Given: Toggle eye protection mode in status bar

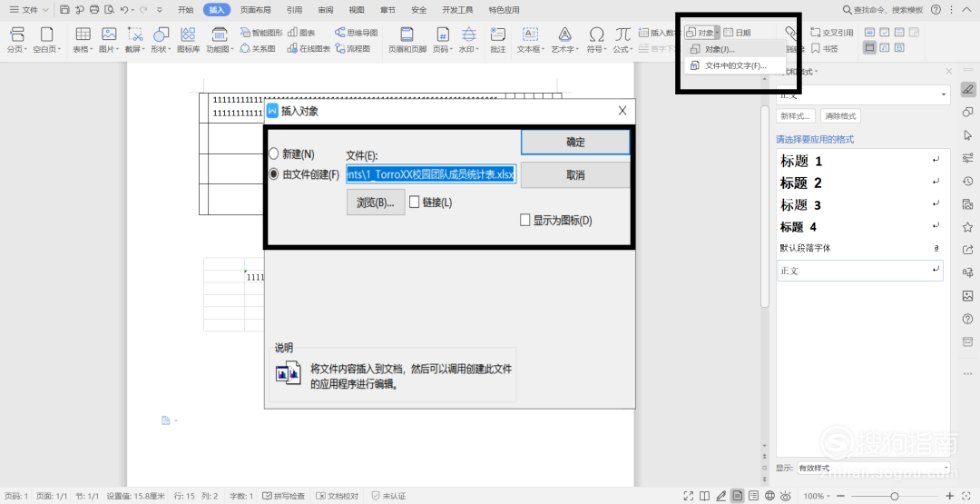Looking at the screenshot, I should 786,496.
